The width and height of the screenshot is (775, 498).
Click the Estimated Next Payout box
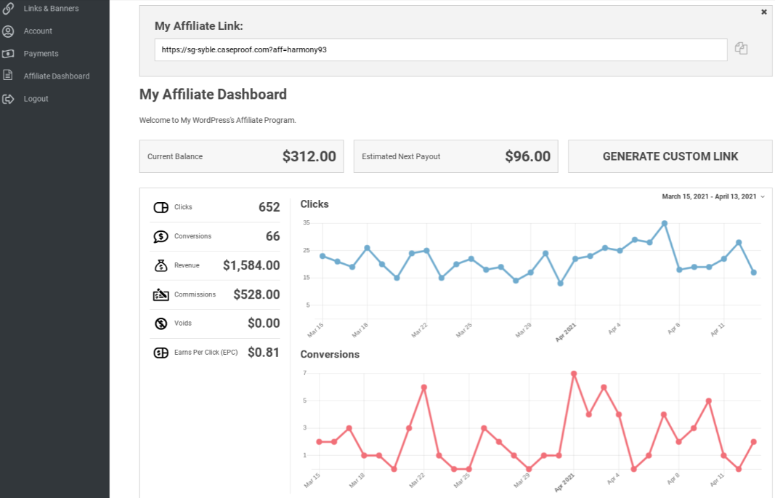click(x=456, y=156)
